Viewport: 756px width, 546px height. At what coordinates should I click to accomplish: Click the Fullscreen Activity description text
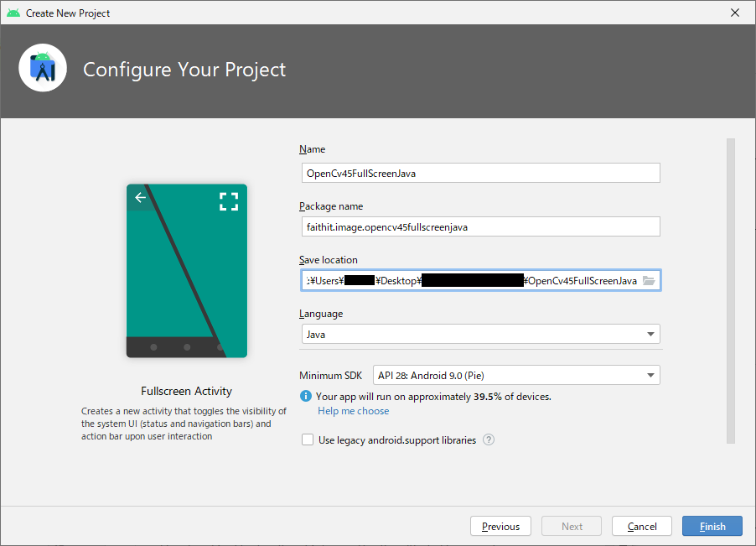pyautogui.click(x=184, y=424)
